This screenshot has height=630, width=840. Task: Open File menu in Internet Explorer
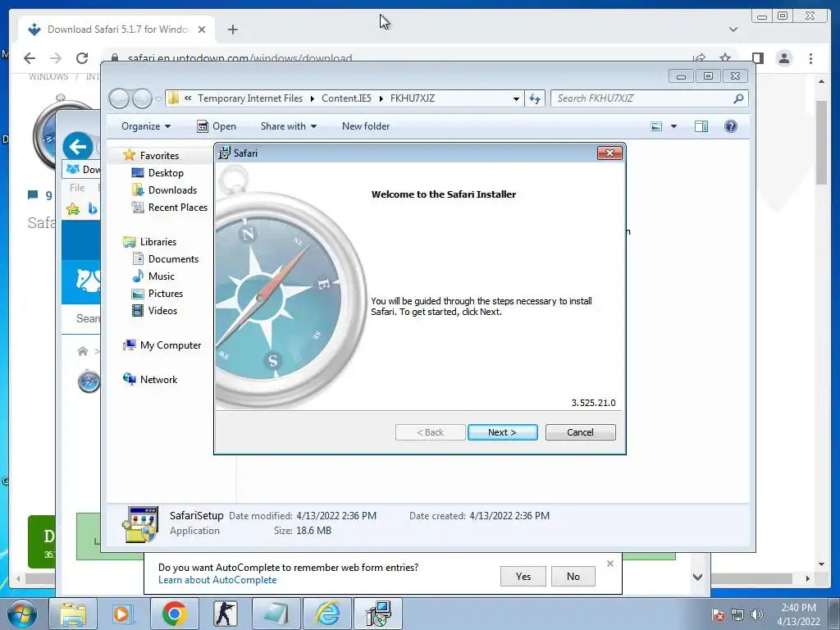[77, 188]
